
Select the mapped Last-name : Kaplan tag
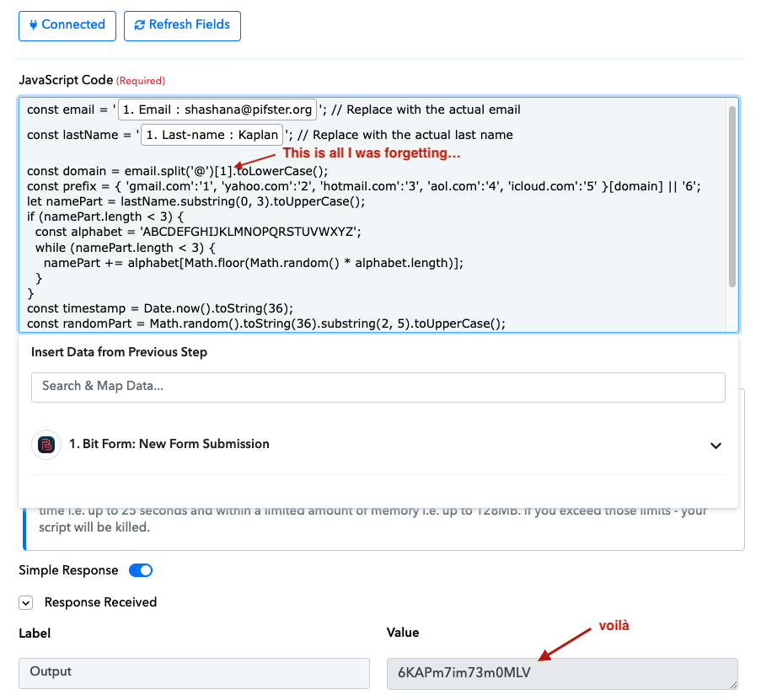pos(211,135)
